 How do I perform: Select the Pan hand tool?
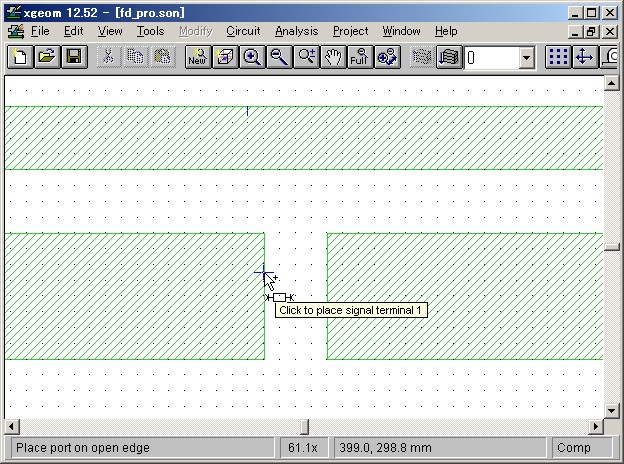click(x=333, y=57)
